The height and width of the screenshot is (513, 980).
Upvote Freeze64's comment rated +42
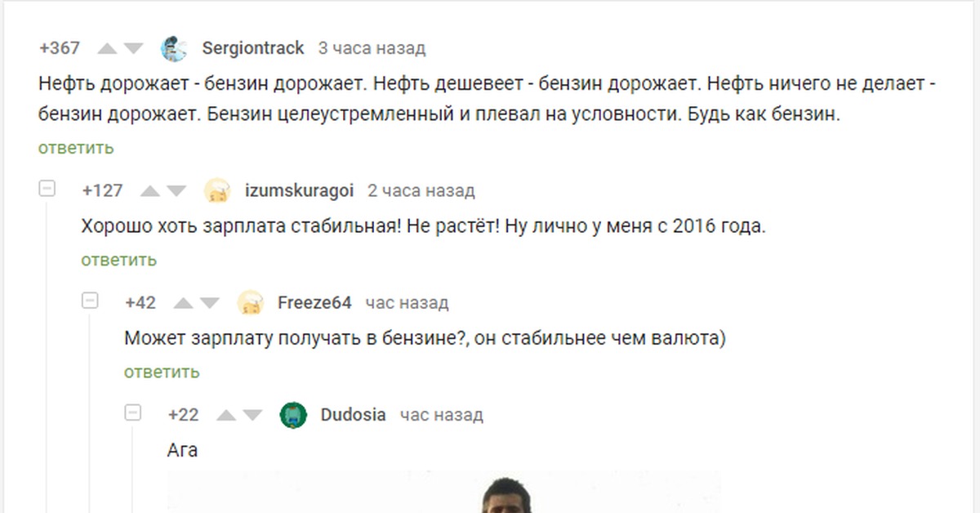point(184,304)
